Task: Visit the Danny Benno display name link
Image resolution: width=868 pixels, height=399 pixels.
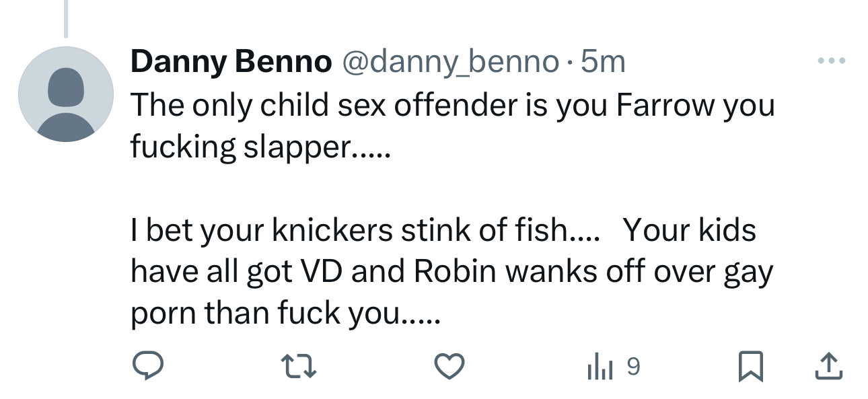Action: pyautogui.click(x=231, y=63)
